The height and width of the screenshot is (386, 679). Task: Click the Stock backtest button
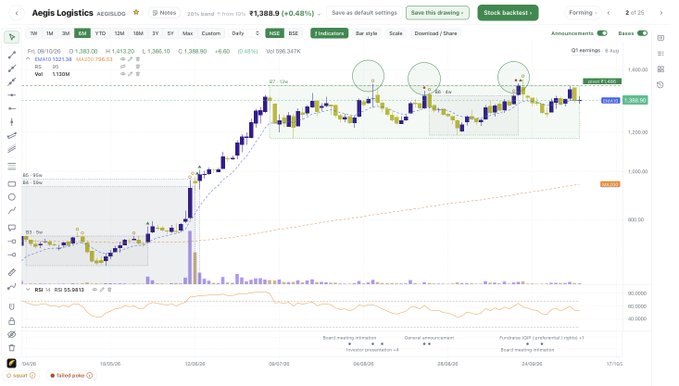508,13
